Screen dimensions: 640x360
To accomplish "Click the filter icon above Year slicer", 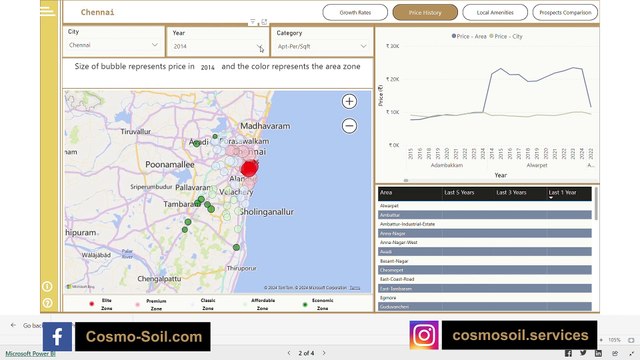I will pyautogui.click(x=253, y=22).
